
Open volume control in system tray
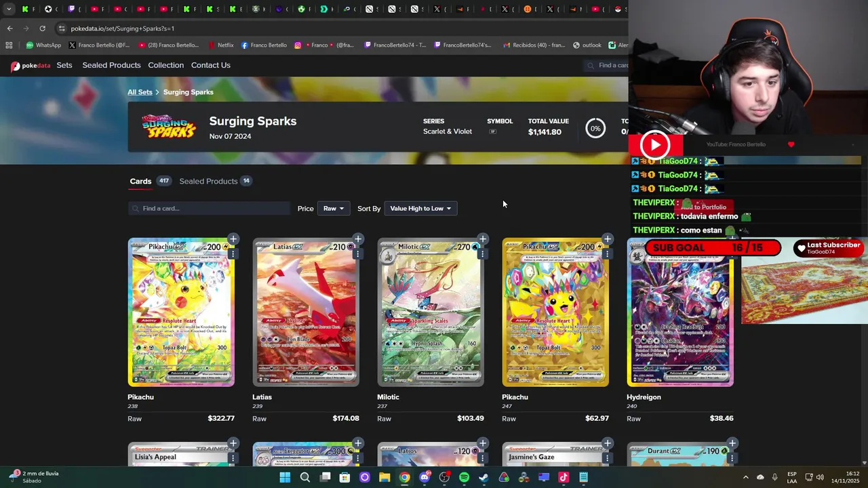pyautogui.click(x=820, y=477)
